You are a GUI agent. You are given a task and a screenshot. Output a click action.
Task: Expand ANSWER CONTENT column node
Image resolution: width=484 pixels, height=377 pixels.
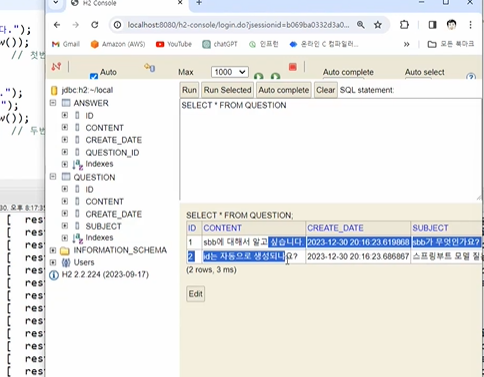pyautogui.click(x=65, y=127)
